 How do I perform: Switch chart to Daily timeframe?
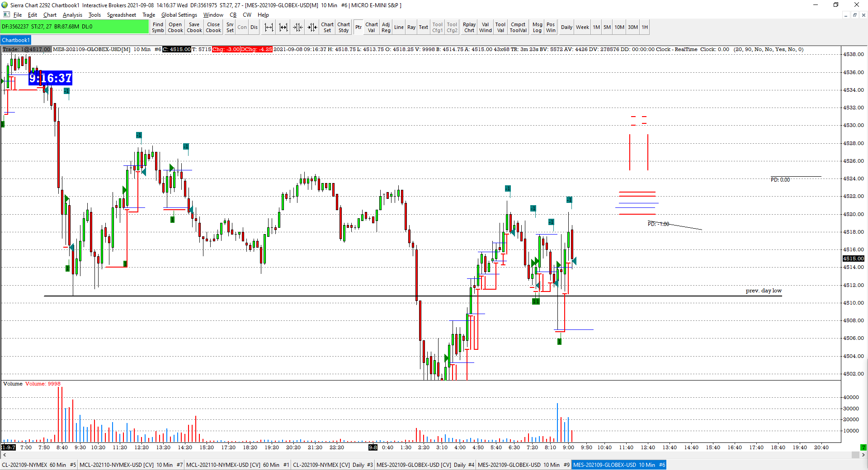pos(566,27)
